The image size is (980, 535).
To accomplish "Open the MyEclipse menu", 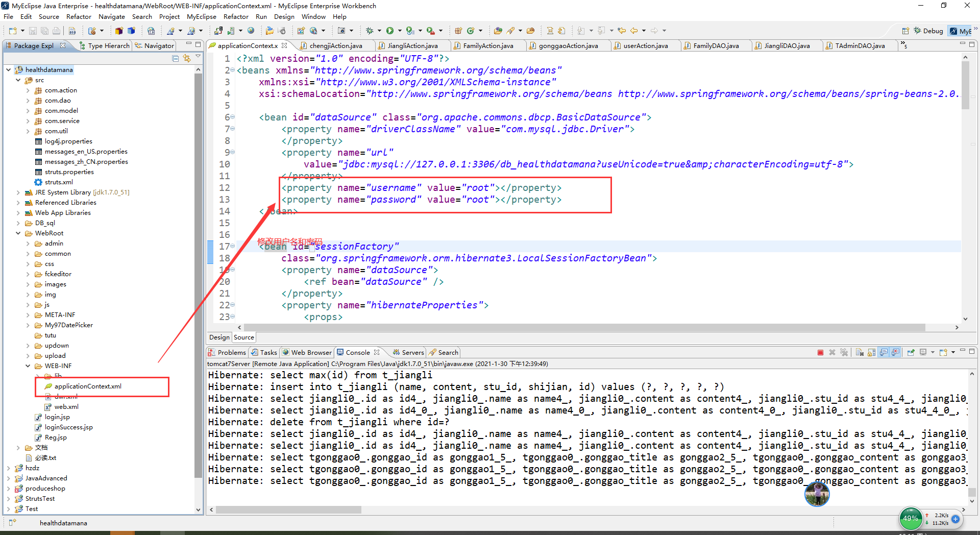I will coord(202,16).
